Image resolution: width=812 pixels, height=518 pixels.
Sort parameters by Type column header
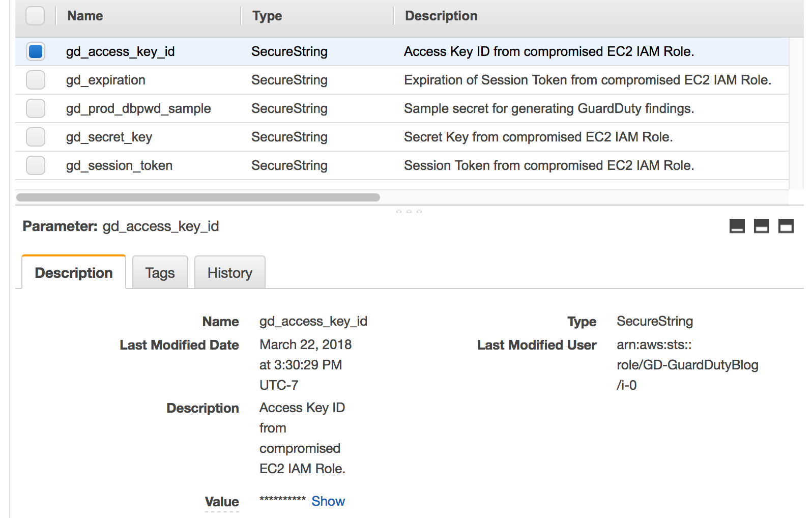[x=267, y=16]
